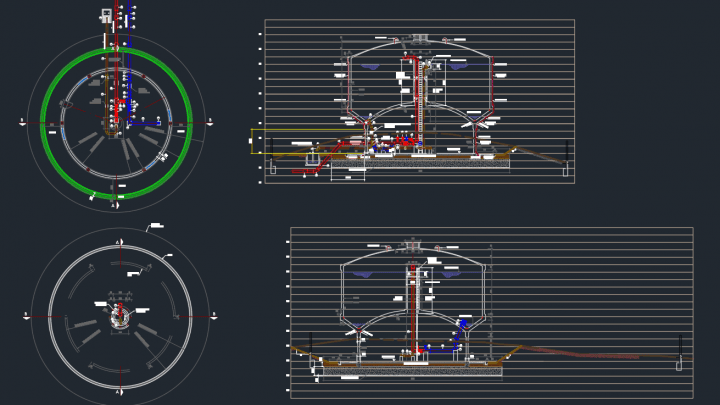Pick the roof hatch atop the upper section tank
This screenshot has height=405, width=720.
coord(418,39)
